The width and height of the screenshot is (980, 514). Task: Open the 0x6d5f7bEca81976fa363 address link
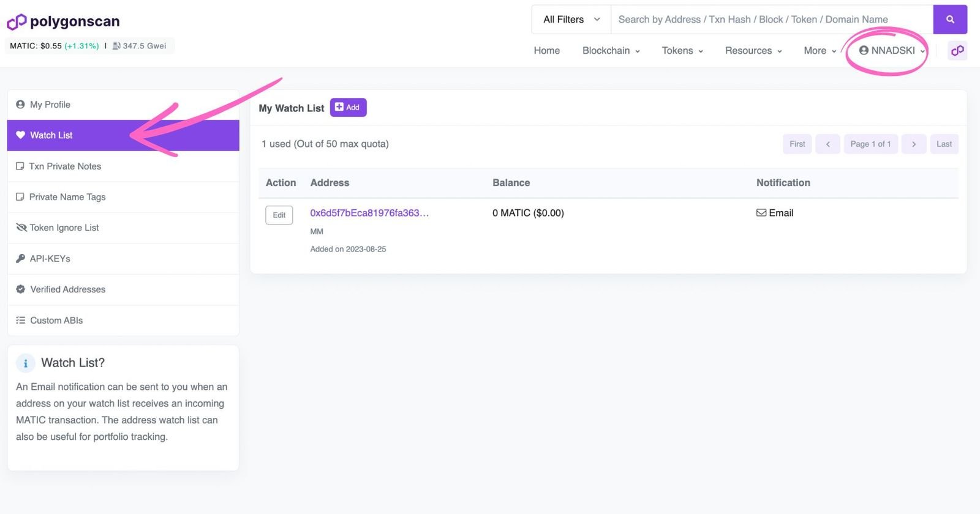coord(369,213)
